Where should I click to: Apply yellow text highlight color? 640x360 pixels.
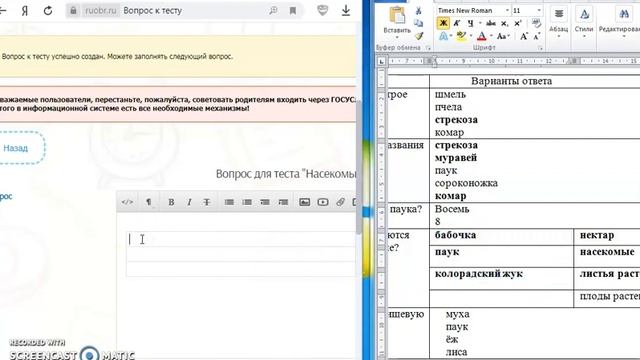[x=461, y=36]
